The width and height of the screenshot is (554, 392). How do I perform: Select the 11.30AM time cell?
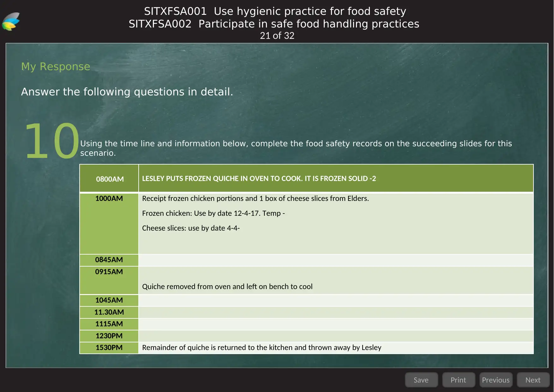click(109, 312)
